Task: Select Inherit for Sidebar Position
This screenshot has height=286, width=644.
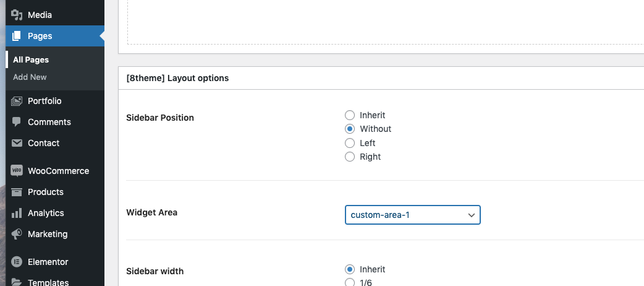Action: click(x=350, y=115)
